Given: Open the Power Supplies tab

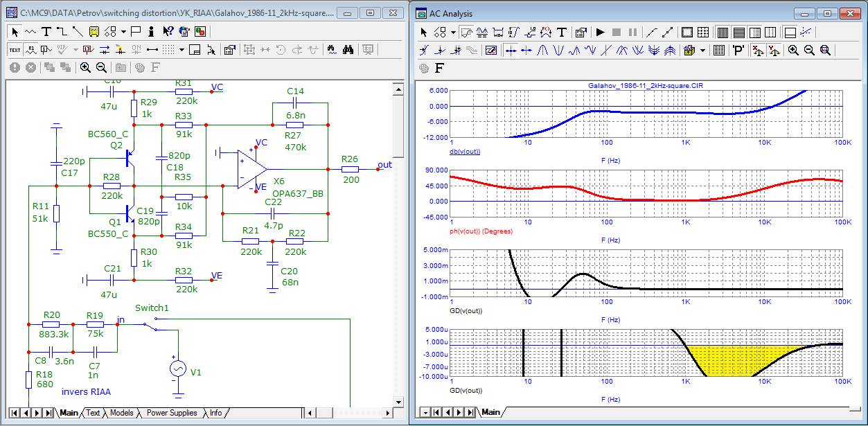Looking at the screenshot, I should [171, 413].
